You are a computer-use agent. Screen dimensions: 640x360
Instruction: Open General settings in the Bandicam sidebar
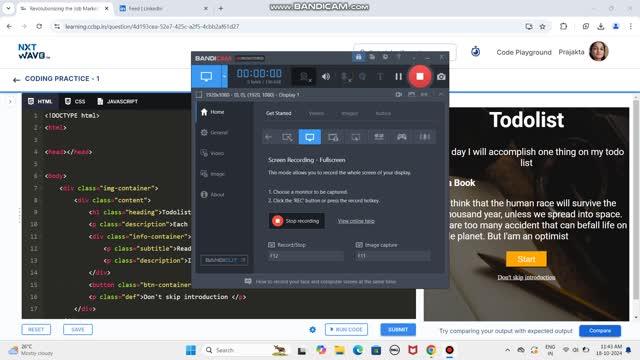(214, 132)
